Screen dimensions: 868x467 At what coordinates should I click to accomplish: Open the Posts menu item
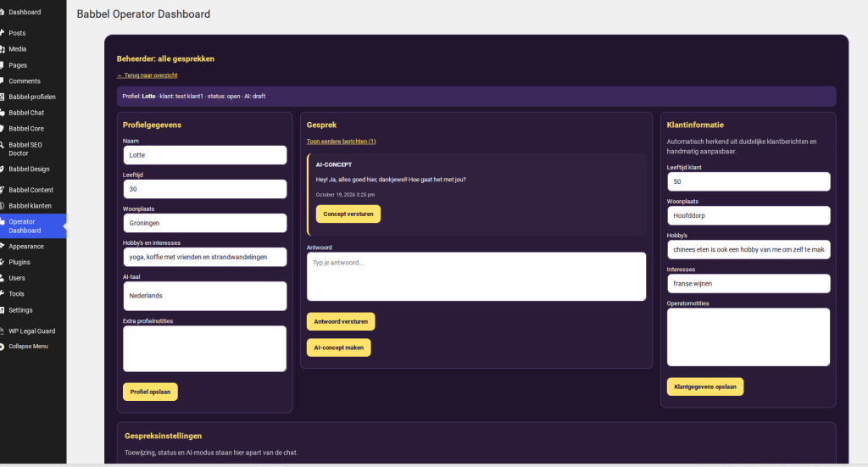point(33,33)
